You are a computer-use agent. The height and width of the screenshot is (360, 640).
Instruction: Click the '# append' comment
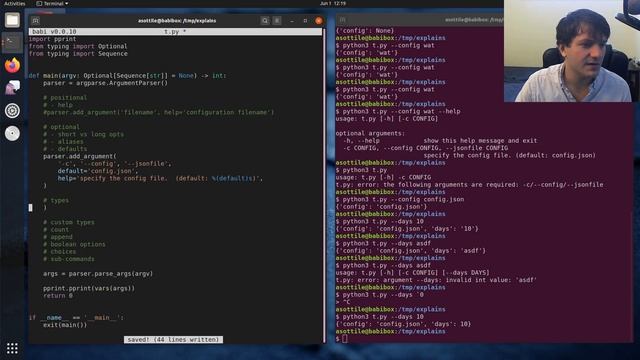58,237
